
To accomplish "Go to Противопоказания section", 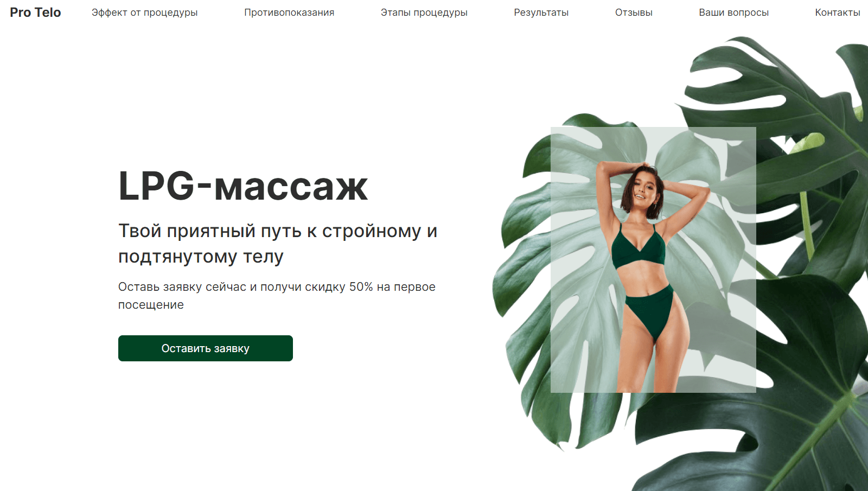I will click(x=289, y=12).
